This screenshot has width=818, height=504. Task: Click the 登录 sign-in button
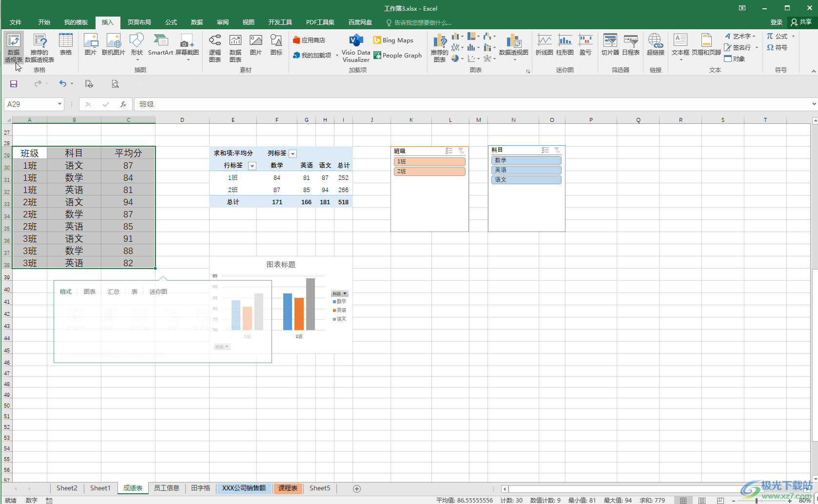pos(776,22)
